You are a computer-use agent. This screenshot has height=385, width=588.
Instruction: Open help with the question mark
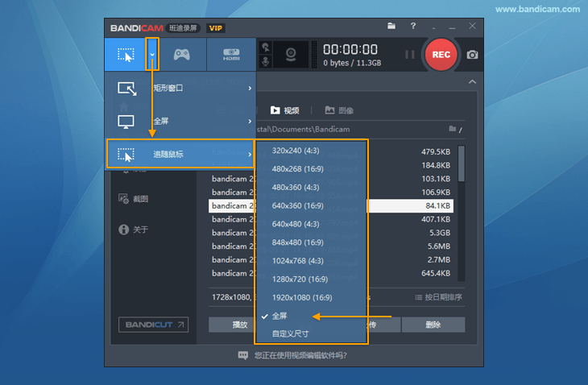coord(413,26)
